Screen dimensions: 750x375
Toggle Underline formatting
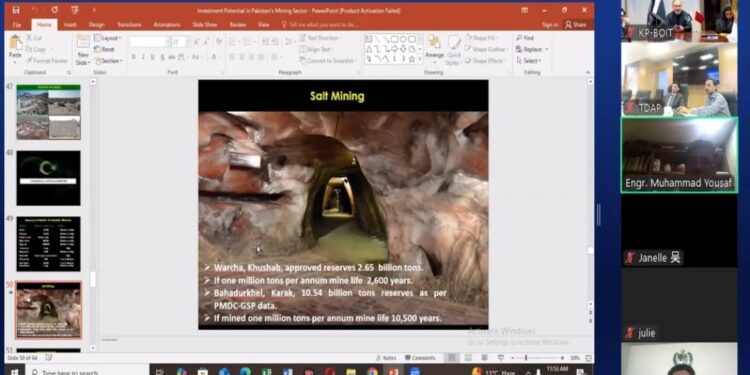point(153,57)
